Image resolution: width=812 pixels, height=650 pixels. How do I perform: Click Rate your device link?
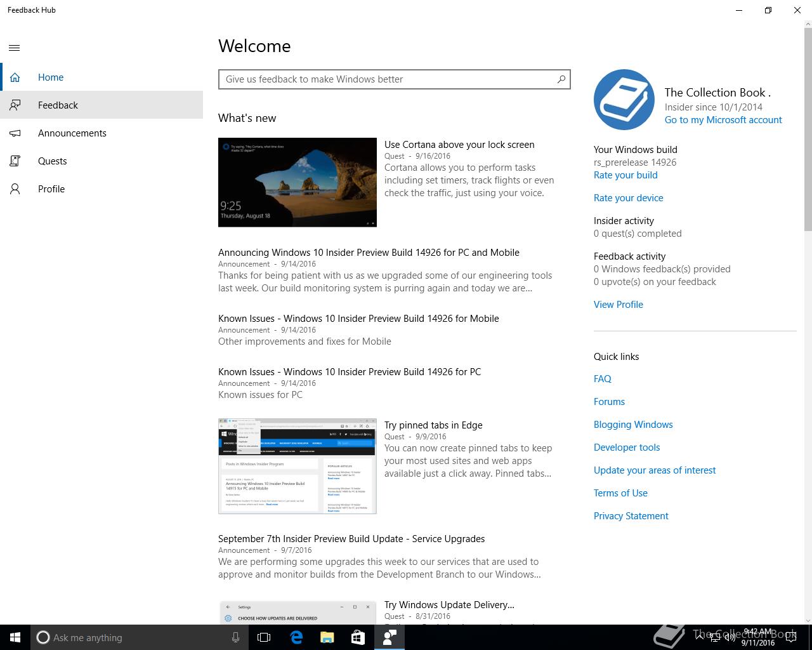point(629,198)
